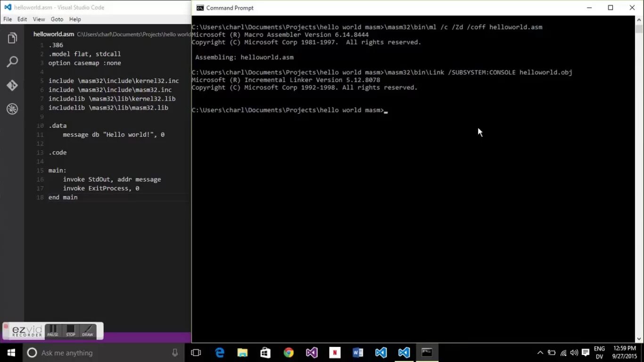Click the Cortana microphone icon

pyautogui.click(x=175, y=353)
